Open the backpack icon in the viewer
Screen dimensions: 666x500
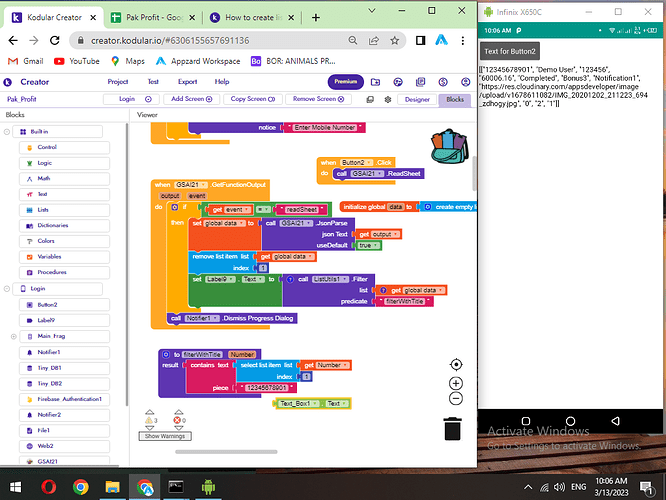449,152
